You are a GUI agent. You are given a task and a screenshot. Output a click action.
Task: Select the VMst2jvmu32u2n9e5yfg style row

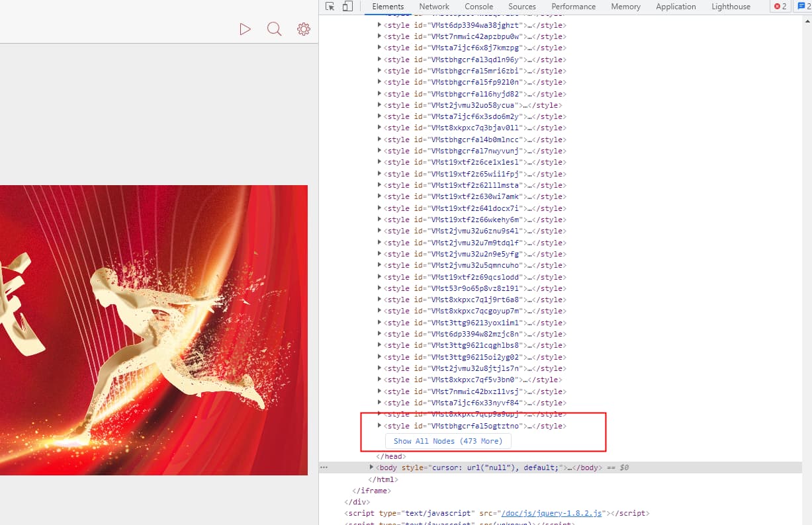tap(474, 254)
